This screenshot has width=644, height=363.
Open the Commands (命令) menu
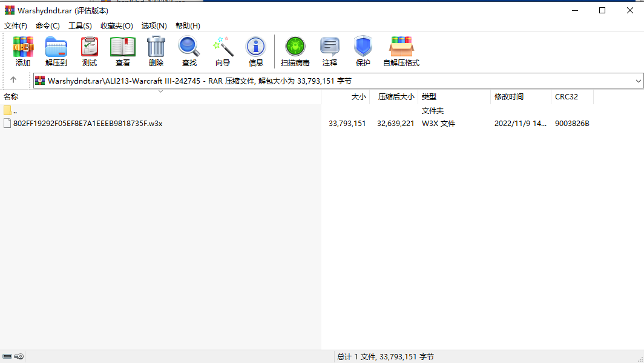(48, 26)
